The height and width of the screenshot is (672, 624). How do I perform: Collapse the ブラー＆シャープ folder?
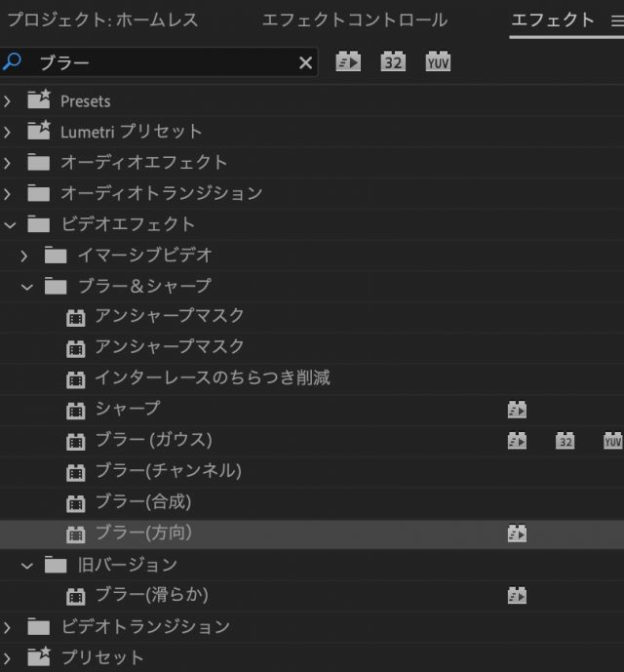tap(27, 286)
